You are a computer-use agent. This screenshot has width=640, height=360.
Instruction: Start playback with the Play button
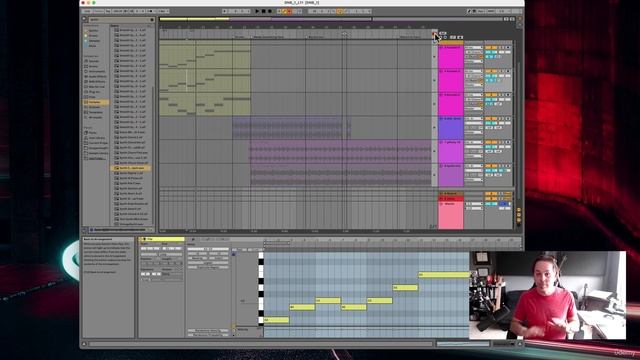257,11
